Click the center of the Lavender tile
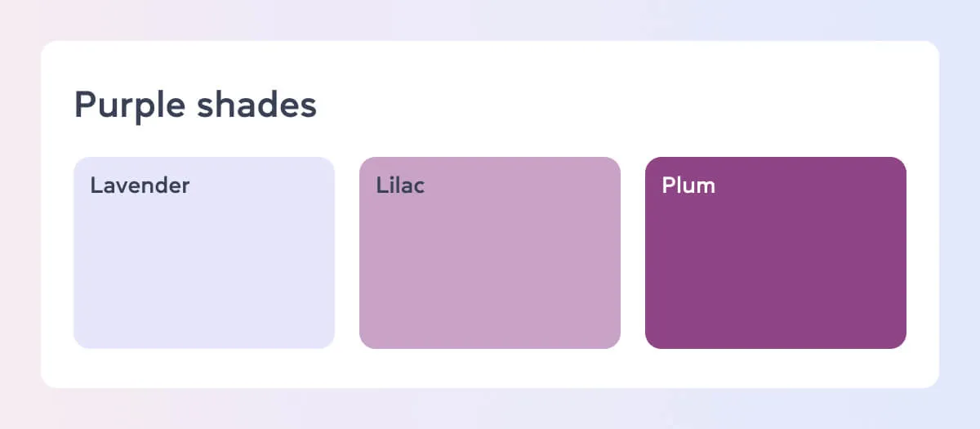The height and width of the screenshot is (429, 980). coord(204,252)
